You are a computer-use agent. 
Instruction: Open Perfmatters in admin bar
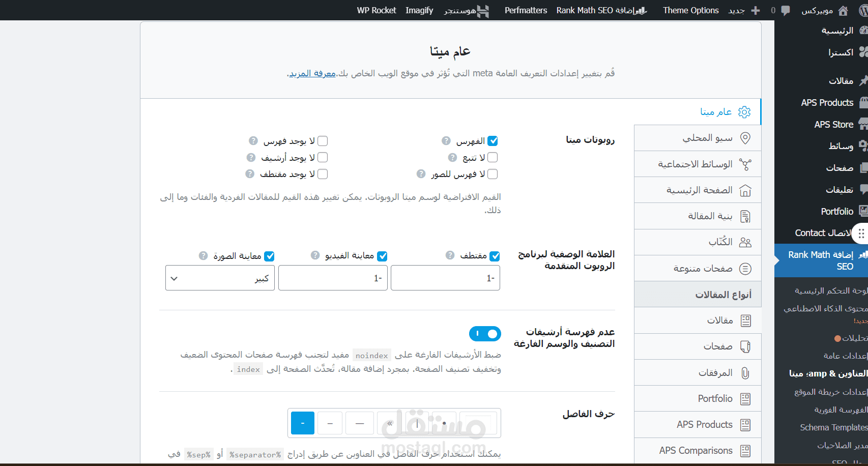(x=526, y=10)
